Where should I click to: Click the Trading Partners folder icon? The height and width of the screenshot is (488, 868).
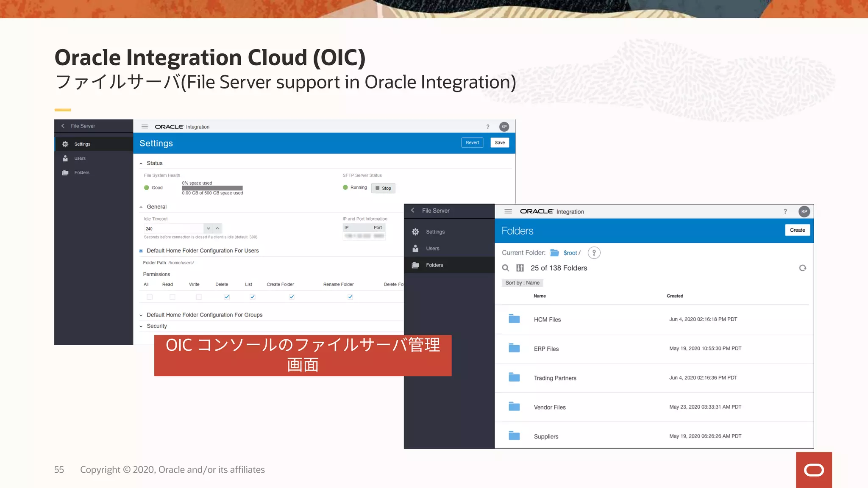tap(514, 377)
